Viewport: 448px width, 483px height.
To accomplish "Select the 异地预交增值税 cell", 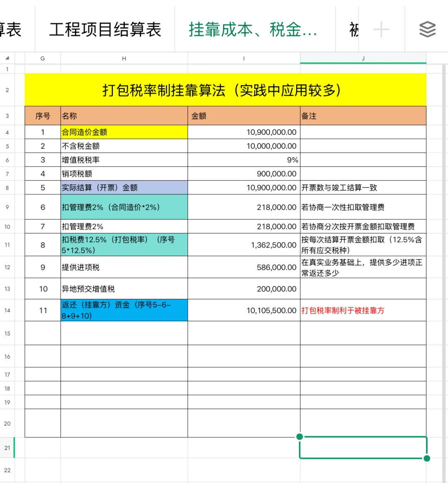I will tap(124, 289).
